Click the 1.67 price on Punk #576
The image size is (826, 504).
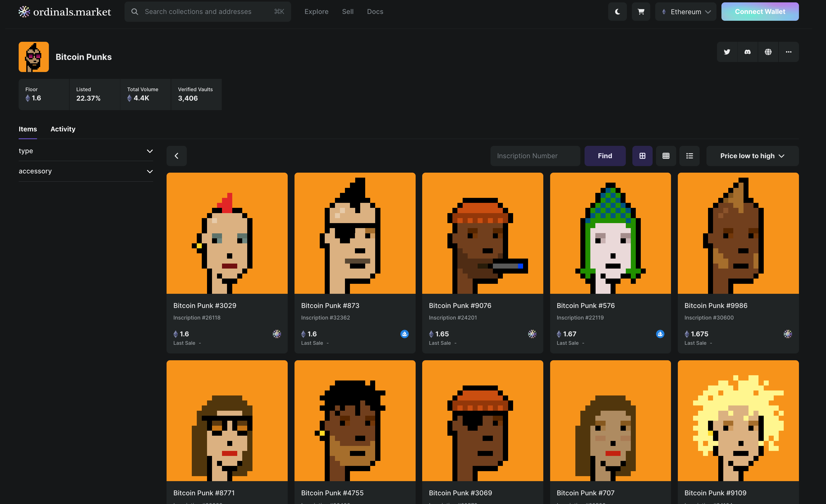tap(566, 334)
